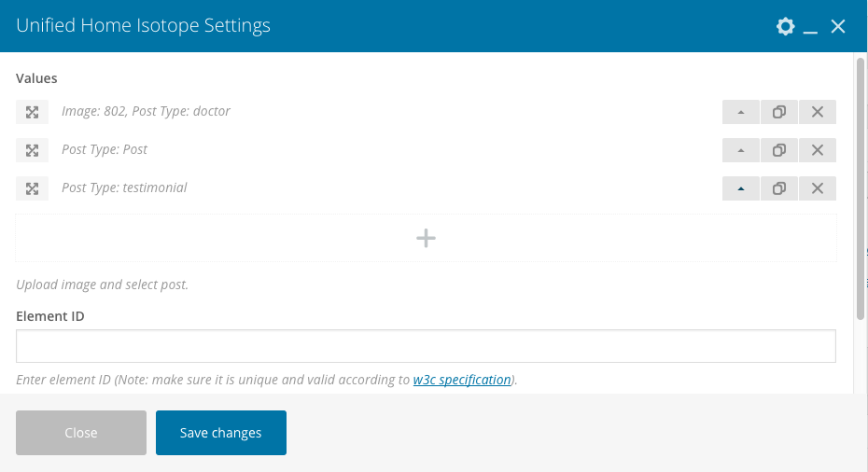The width and height of the screenshot is (868, 472).
Task: Minimize the Isotope Settings panel
Action: pos(810,27)
